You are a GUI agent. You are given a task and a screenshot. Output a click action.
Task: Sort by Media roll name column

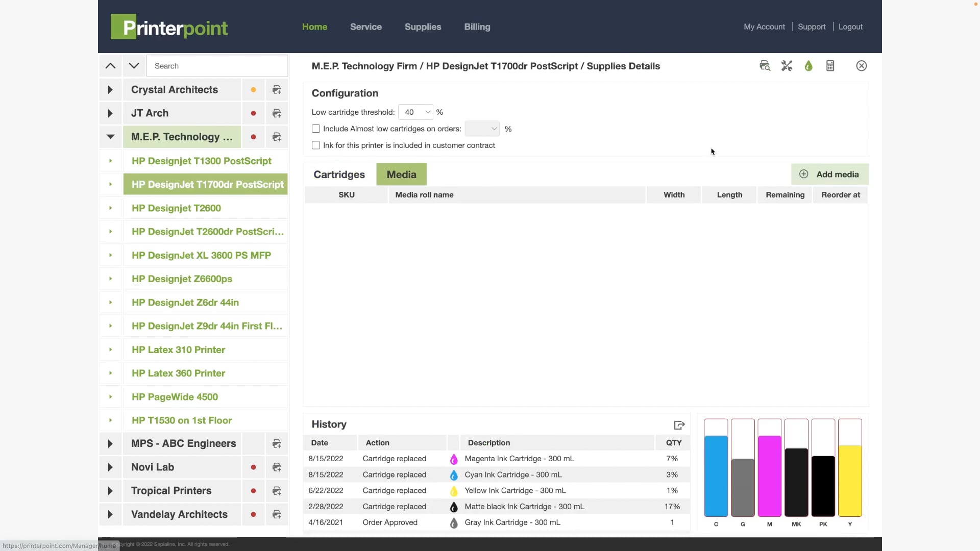click(x=517, y=195)
